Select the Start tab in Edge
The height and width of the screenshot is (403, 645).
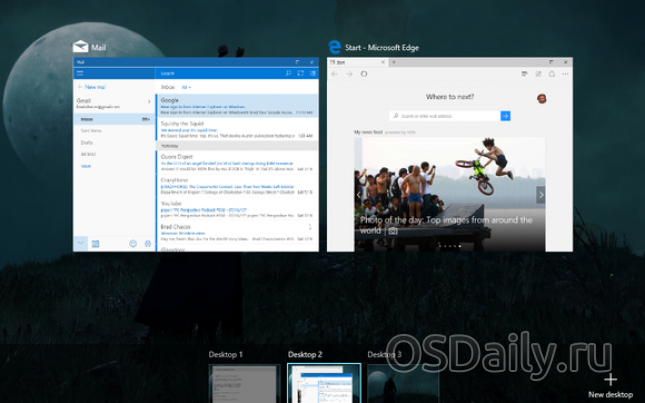(340, 62)
